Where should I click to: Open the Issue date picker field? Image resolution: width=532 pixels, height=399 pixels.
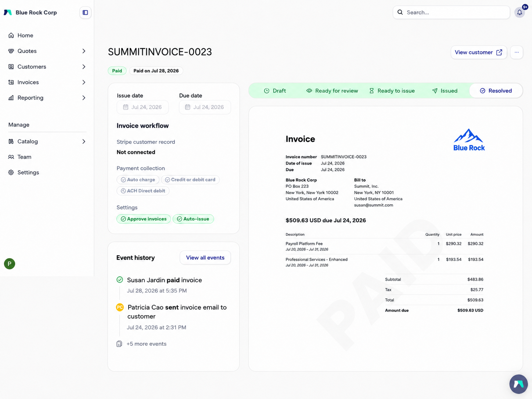click(x=143, y=107)
